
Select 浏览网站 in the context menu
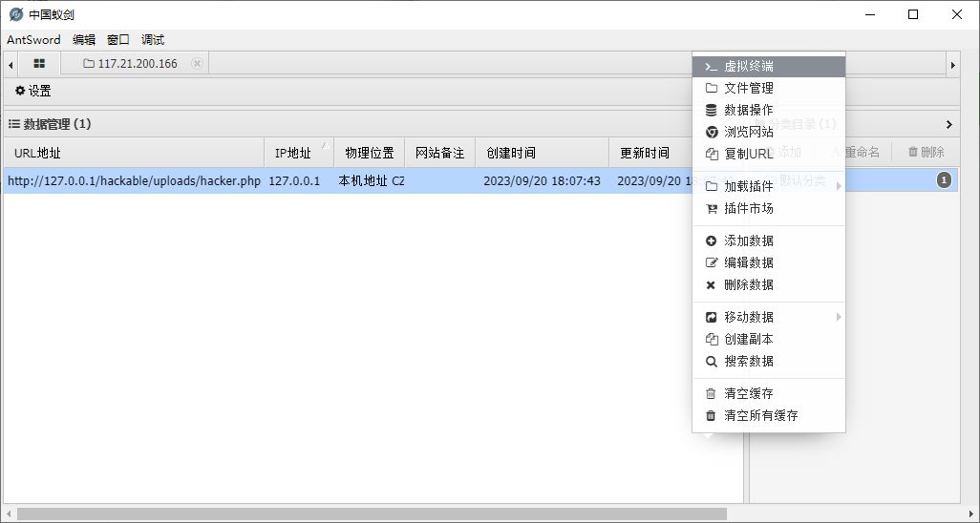[769, 132]
